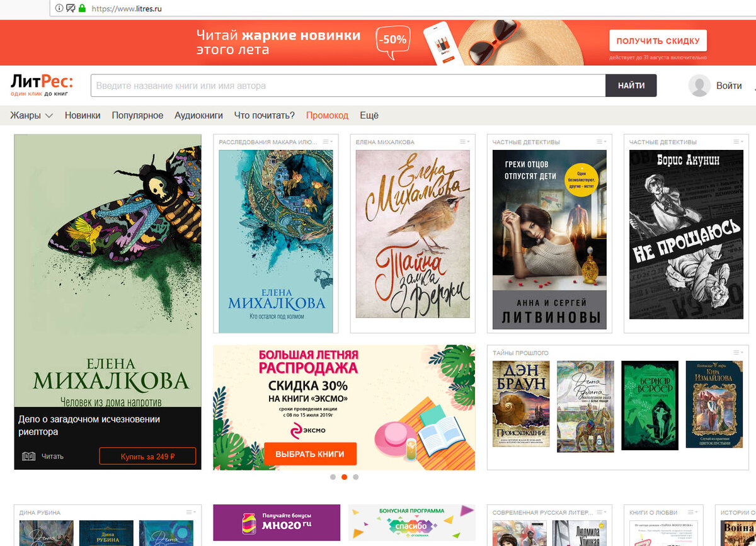The width and height of the screenshot is (756, 546).
Task: Open the Дэн Браун Происхождение cover
Action: pyautogui.click(x=521, y=404)
